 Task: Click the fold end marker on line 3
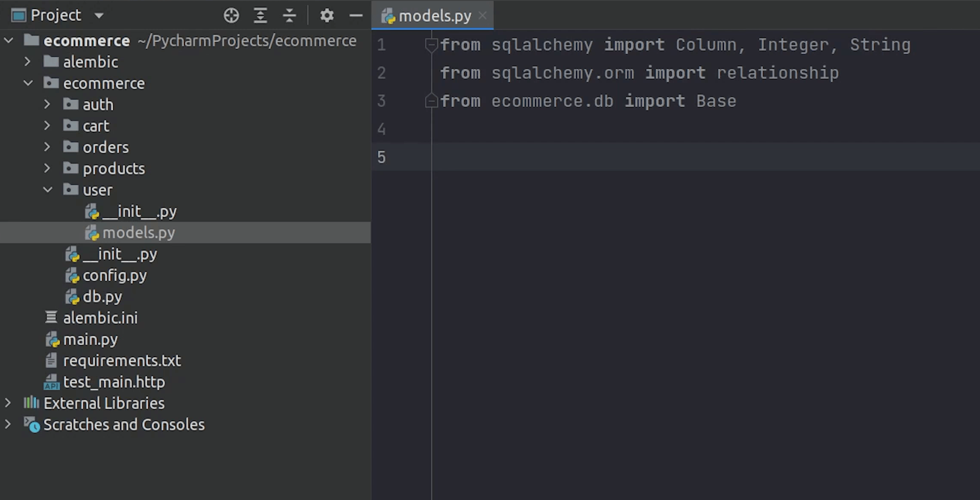431,101
